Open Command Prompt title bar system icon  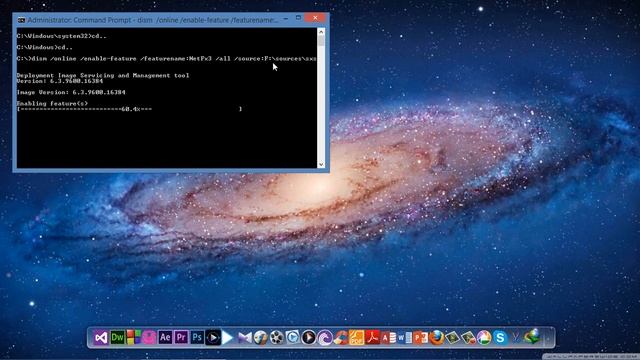pos(21,20)
